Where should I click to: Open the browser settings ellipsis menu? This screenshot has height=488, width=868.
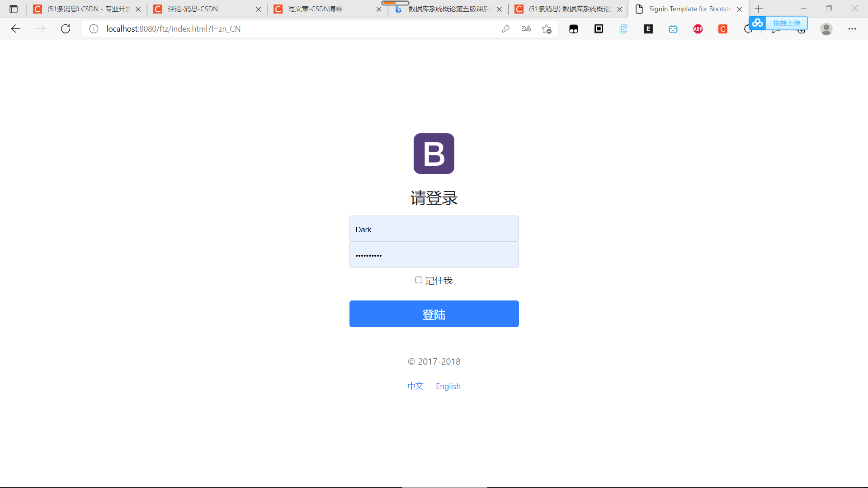(852, 29)
